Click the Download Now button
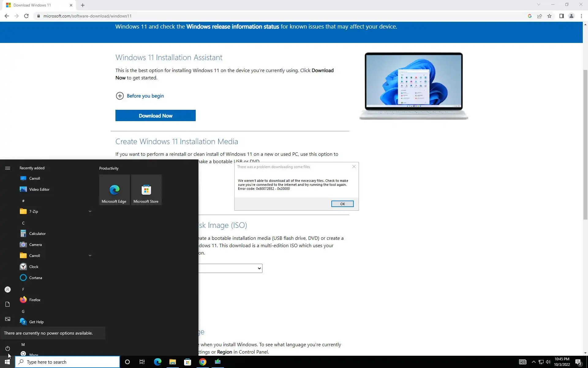The image size is (588, 368). tap(155, 116)
